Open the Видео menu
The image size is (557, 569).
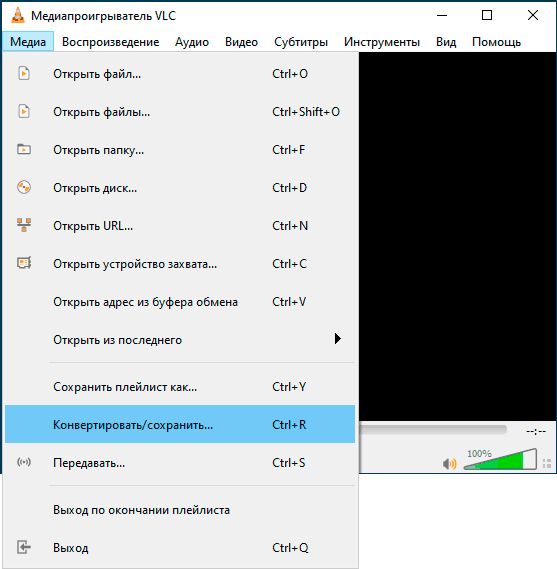tap(241, 41)
